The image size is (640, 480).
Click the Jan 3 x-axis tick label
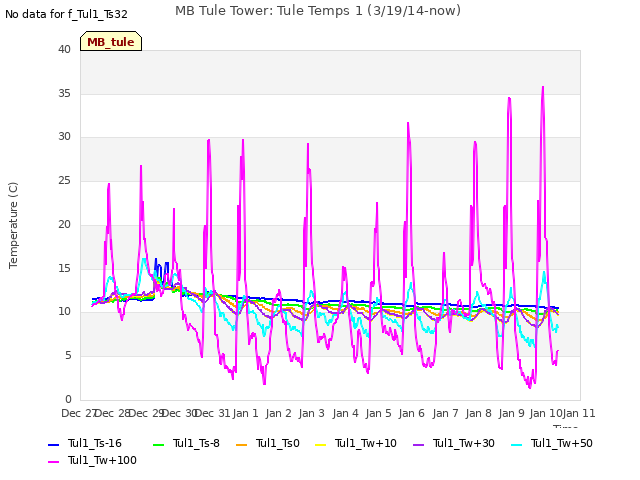pos(312,413)
